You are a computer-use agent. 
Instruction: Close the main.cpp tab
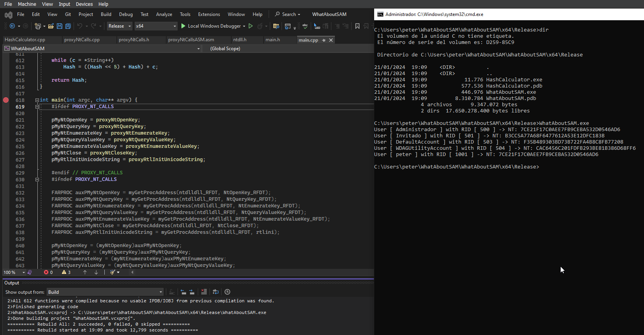pyautogui.click(x=331, y=40)
